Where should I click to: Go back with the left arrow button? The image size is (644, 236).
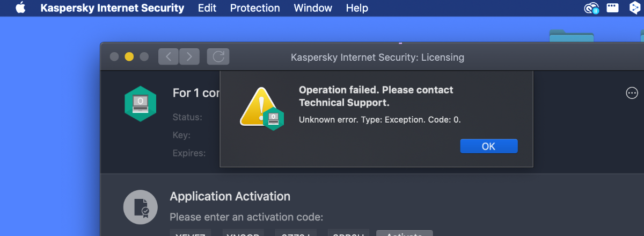click(169, 56)
